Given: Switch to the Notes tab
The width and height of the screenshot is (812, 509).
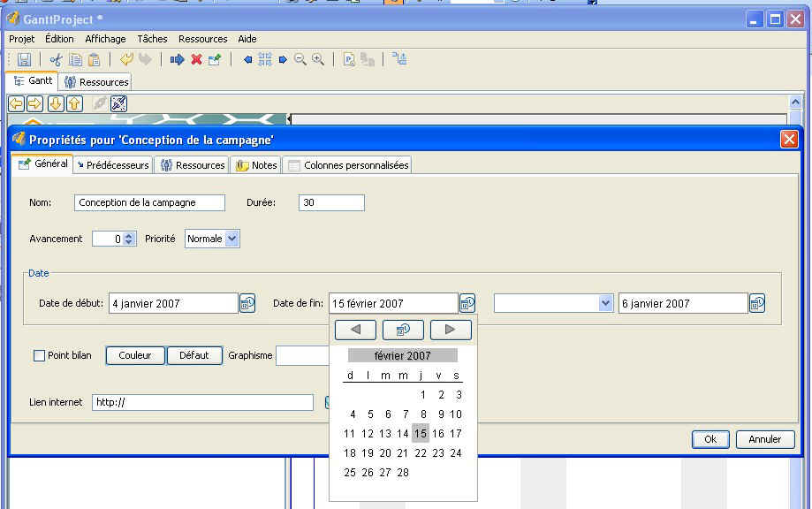Looking at the screenshot, I should coord(256,165).
